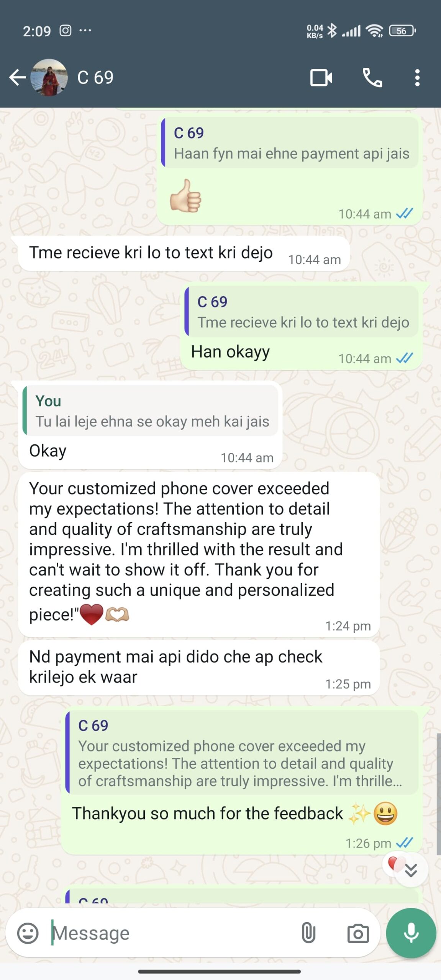
Task: Open contact info via C 69 name
Action: 95,78
